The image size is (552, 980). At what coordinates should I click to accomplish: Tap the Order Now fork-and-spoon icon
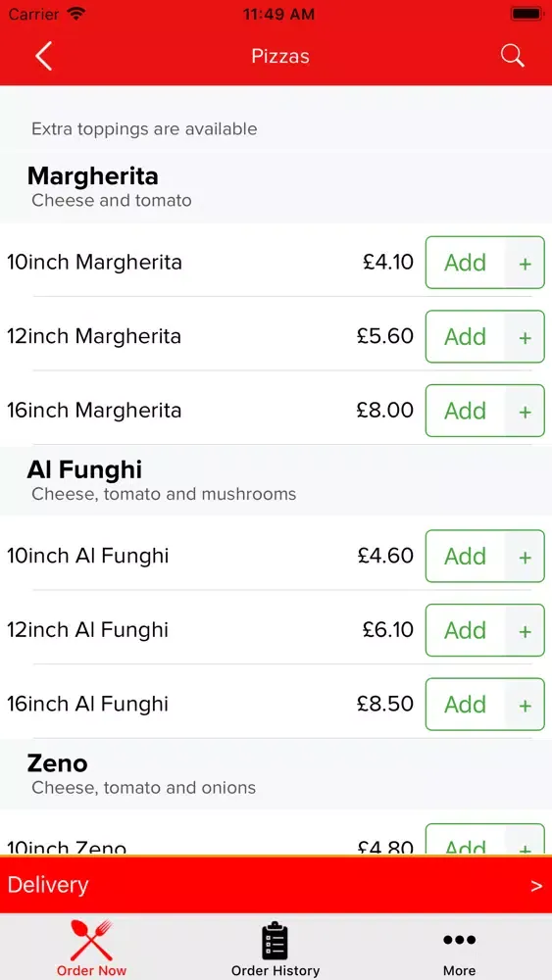pyautogui.click(x=91, y=940)
